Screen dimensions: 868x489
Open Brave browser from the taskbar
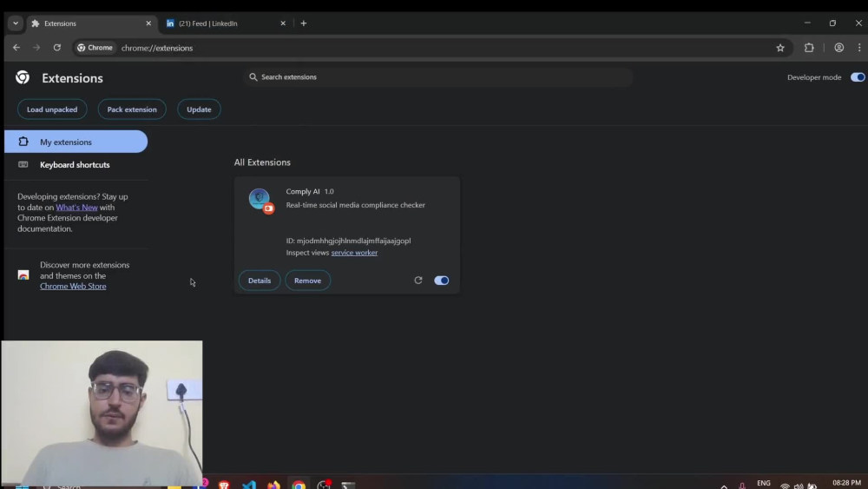pos(224,485)
